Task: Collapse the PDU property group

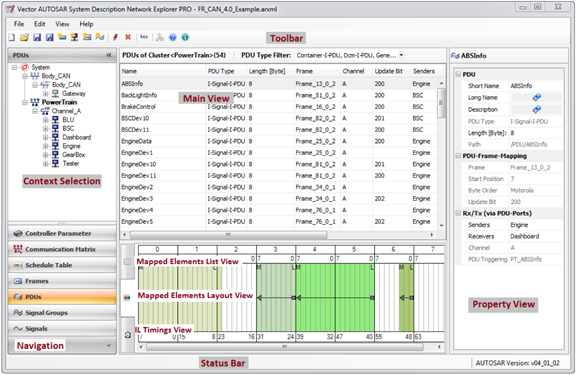Action: tap(458, 74)
